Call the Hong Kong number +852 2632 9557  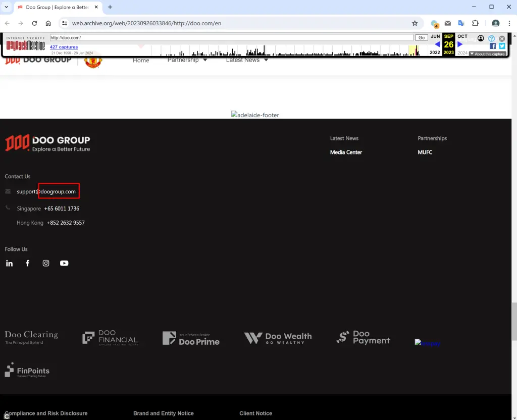click(66, 223)
